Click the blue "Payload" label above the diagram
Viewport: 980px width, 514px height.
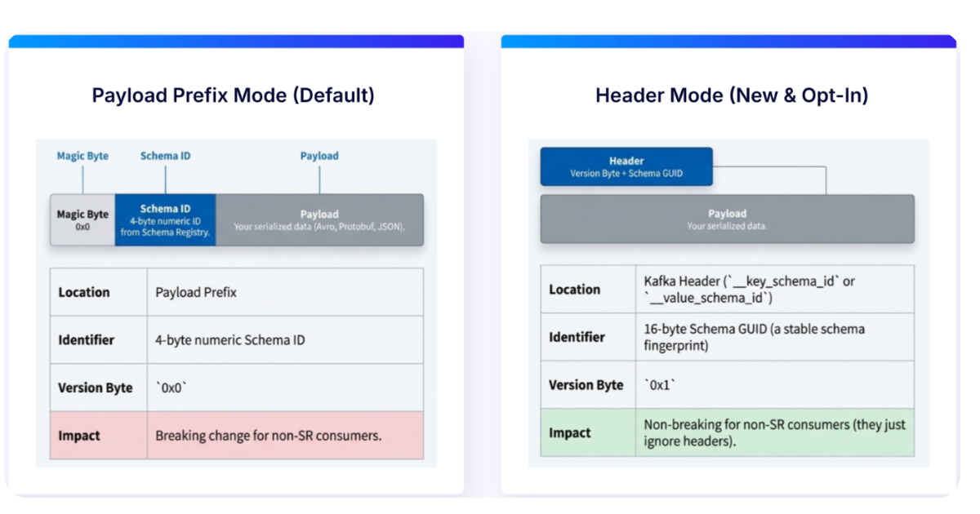point(319,156)
